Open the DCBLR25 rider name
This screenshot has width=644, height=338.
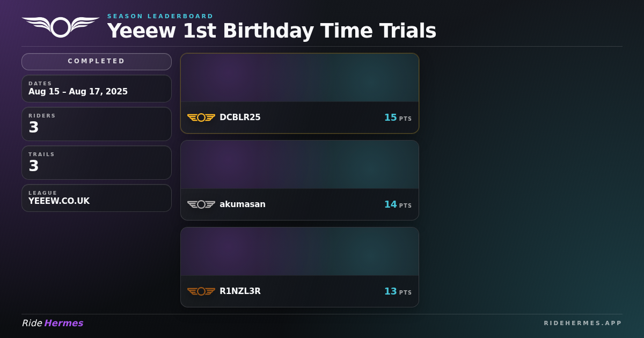[240, 117]
